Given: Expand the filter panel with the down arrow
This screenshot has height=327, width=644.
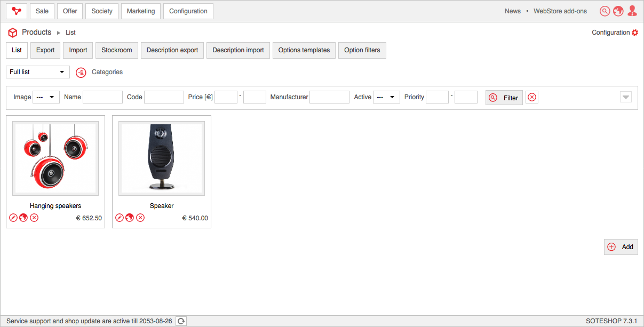Looking at the screenshot, I should (626, 97).
